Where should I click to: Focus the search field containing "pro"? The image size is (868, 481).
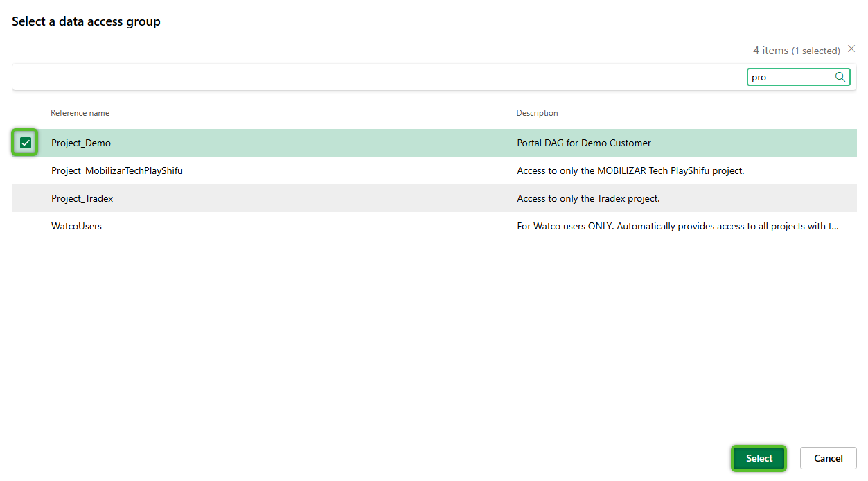[790, 77]
